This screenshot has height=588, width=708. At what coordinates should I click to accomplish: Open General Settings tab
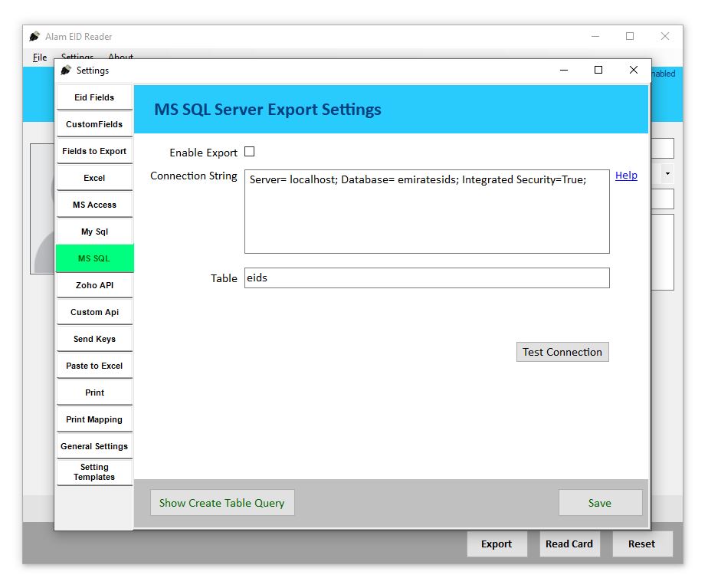tap(94, 447)
